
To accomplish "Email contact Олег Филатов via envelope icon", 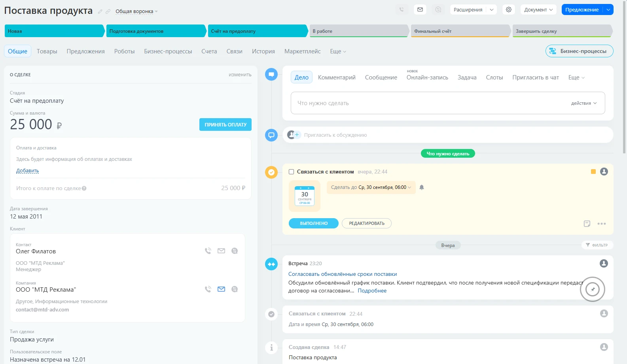I will pyautogui.click(x=221, y=251).
